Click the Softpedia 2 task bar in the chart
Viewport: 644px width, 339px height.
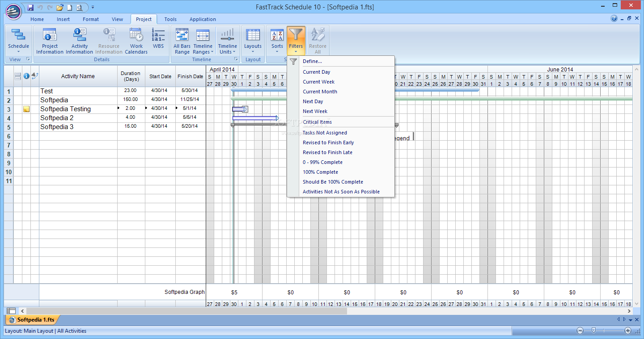coord(255,118)
